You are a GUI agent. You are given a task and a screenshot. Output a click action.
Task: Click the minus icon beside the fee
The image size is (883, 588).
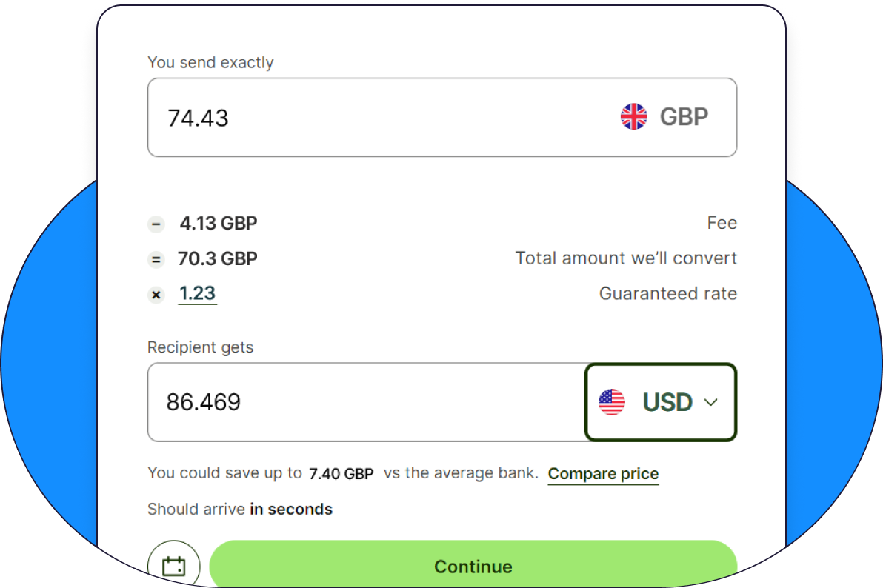[156, 224]
